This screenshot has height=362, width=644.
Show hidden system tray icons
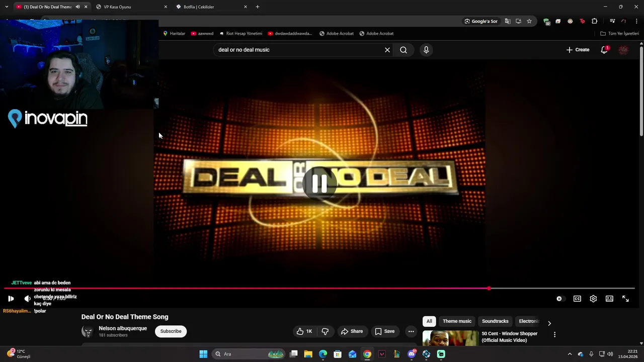click(570, 354)
